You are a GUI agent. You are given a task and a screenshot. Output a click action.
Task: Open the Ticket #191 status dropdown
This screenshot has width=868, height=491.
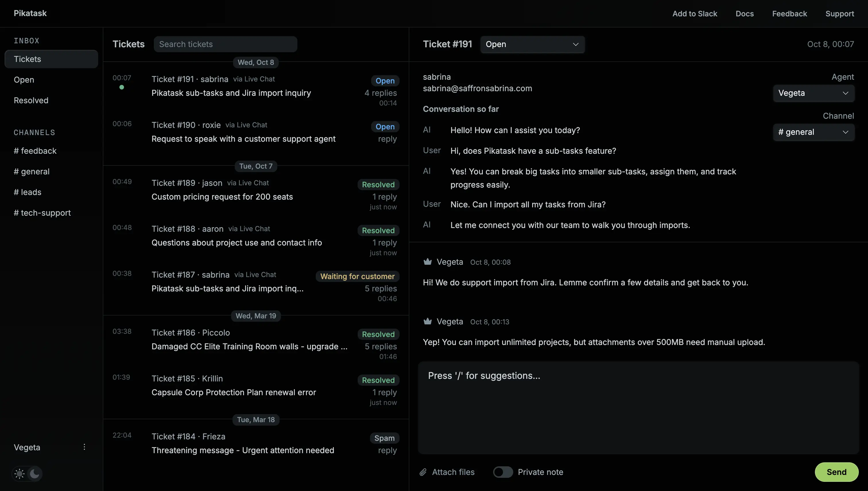click(x=532, y=44)
